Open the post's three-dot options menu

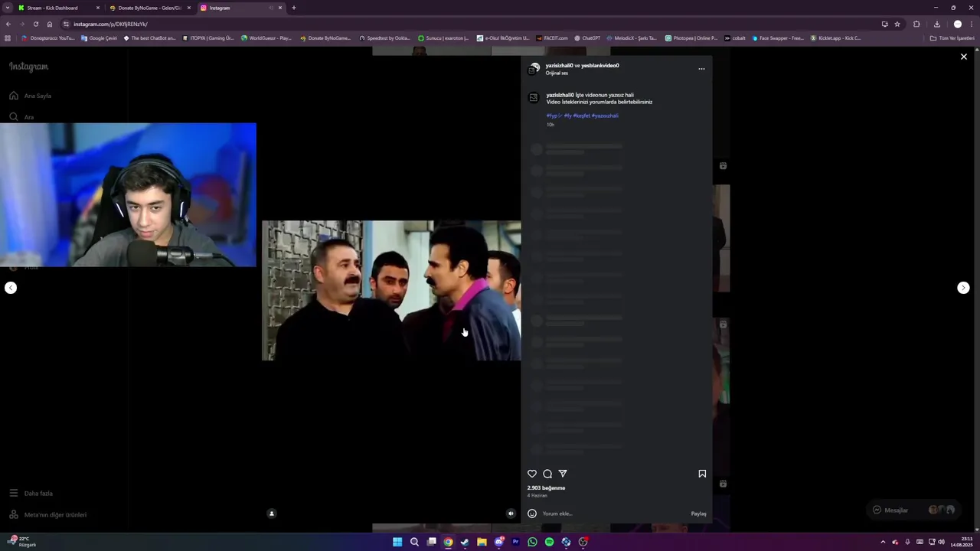pyautogui.click(x=701, y=69)
